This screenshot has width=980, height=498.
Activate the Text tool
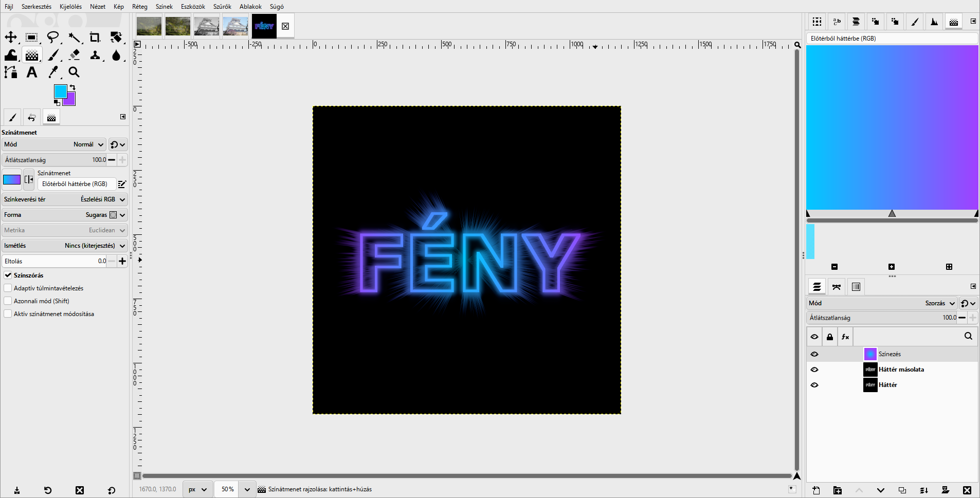point(32,72)
